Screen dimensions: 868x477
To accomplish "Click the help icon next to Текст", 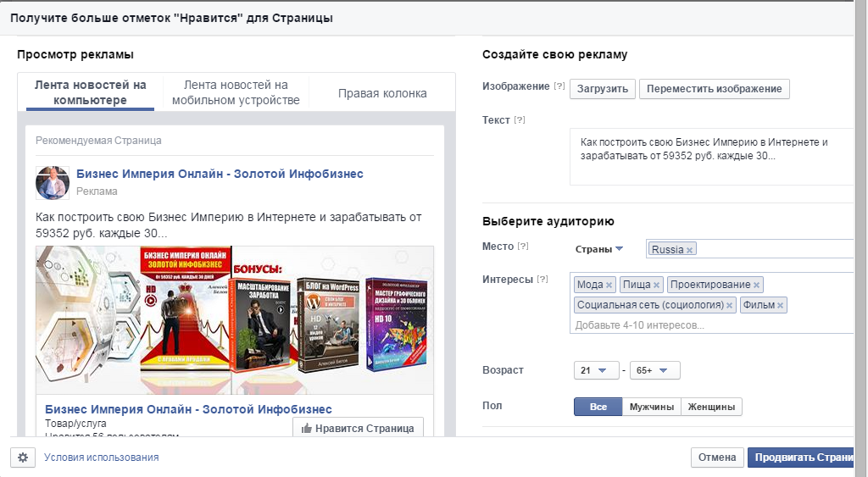I will coord(520,119).
